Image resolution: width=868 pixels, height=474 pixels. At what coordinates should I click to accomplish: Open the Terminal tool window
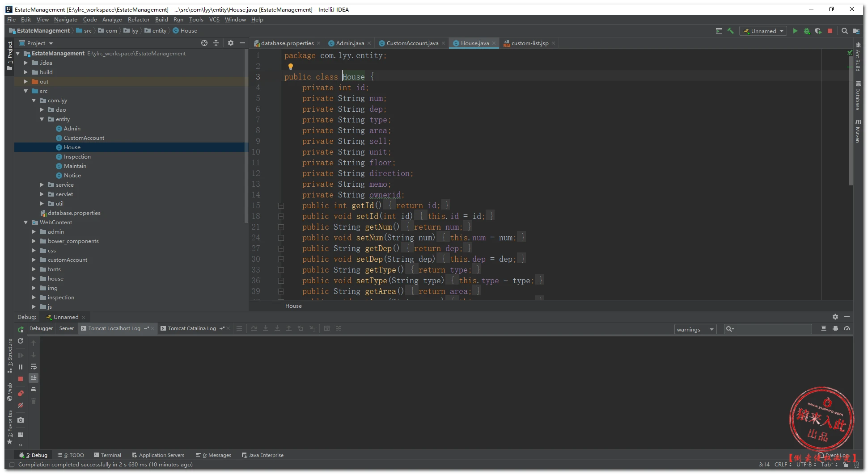click(x=107, y=455)
